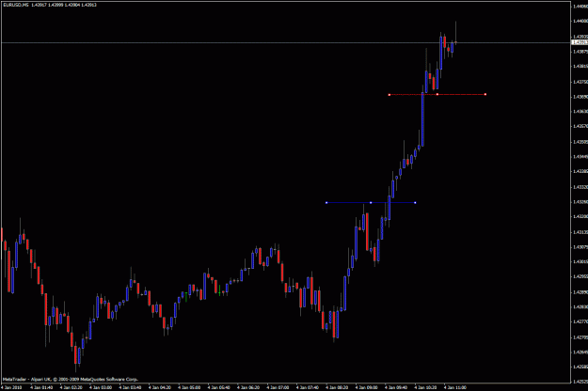
Task: Click the '4 Jan 04:20' time label
Action: click(161, 387)
